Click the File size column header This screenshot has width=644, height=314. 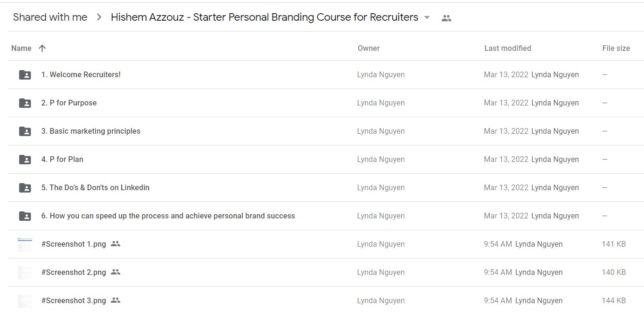click(616, 48)
